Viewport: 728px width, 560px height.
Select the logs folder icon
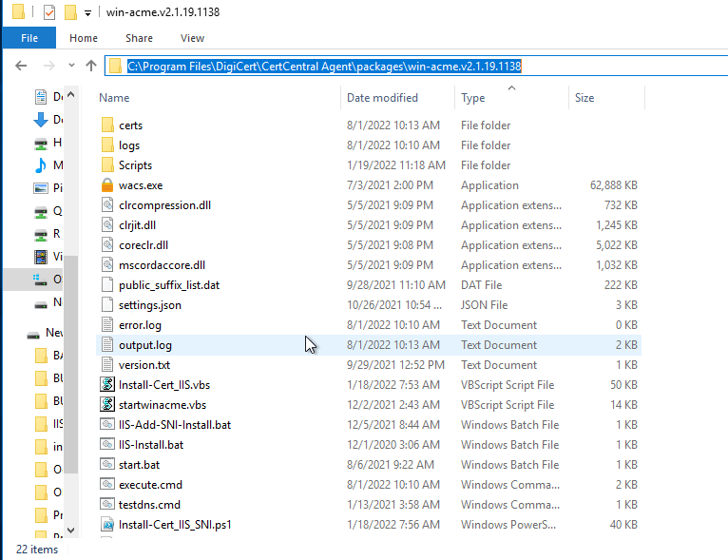(x=107, y=145)
